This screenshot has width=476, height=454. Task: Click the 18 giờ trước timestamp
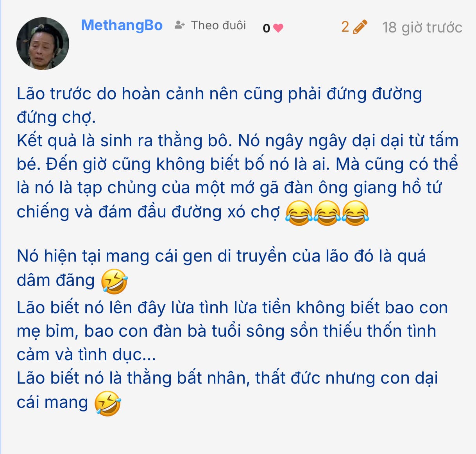pyautogui.click(x=422, y=27)
